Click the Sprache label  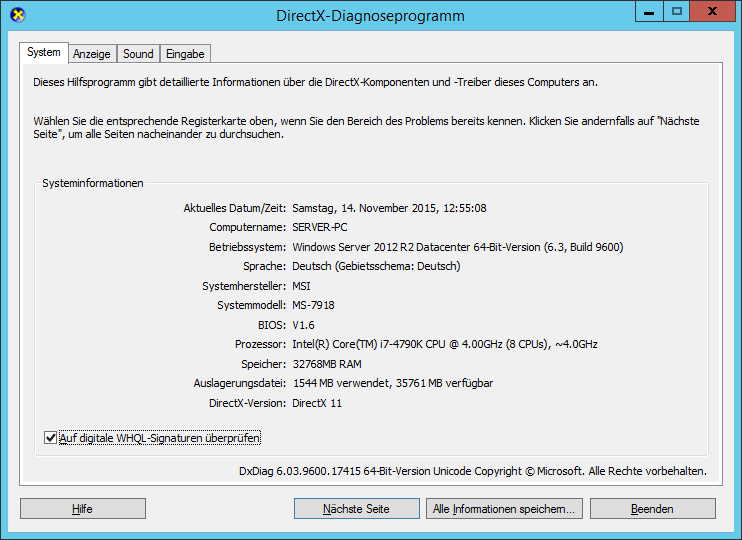[265, 266]
